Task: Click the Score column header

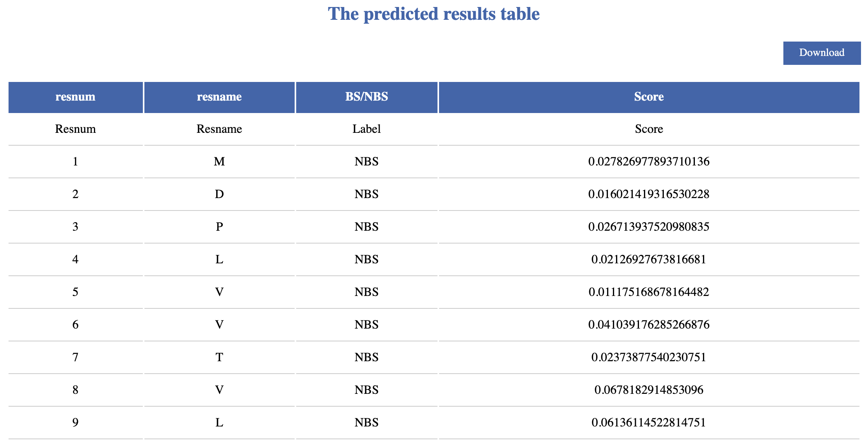Action: [x=649, y=97]
